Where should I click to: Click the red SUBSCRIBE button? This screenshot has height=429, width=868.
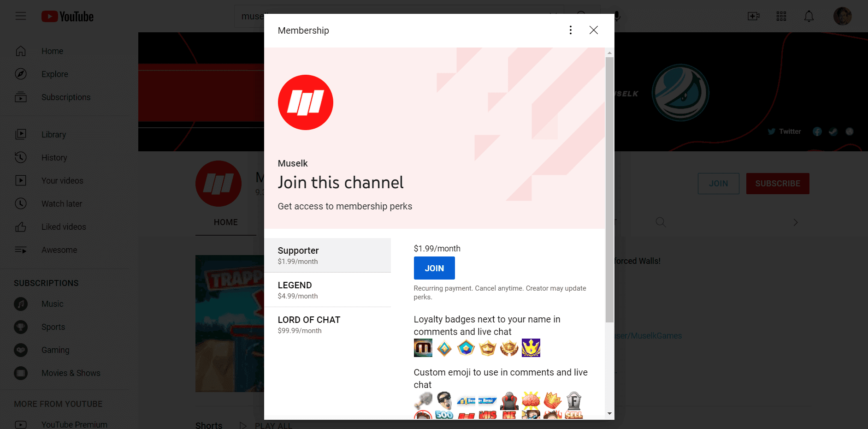(x=778, y=183)
